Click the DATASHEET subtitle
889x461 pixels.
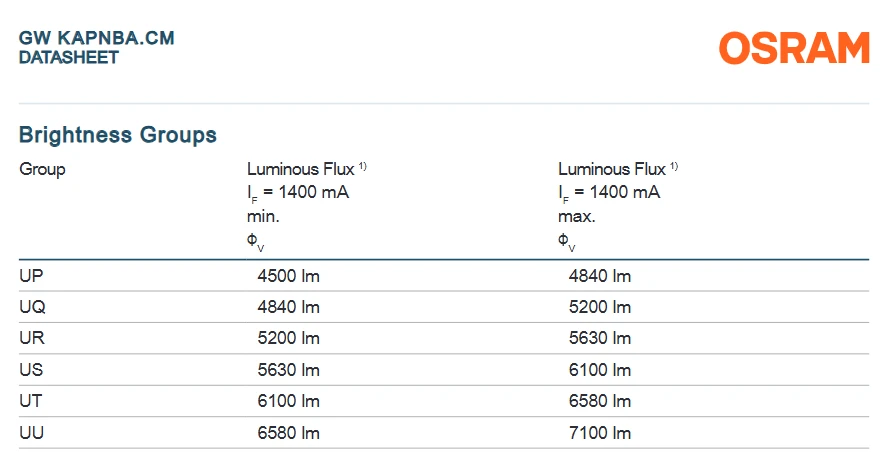click(69, 57)
